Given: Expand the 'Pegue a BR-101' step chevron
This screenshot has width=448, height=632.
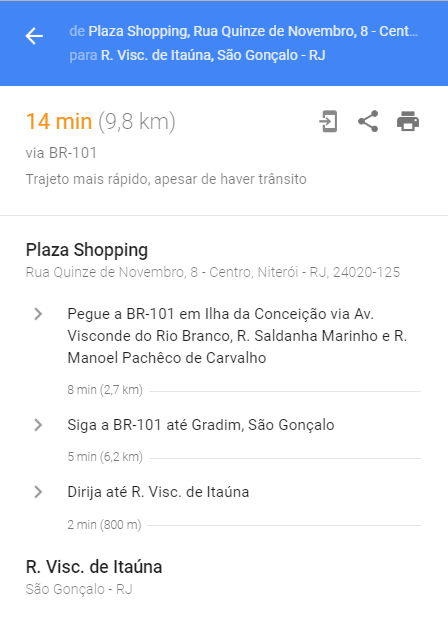Looking at the screenshot, I should tap(38, 314).
